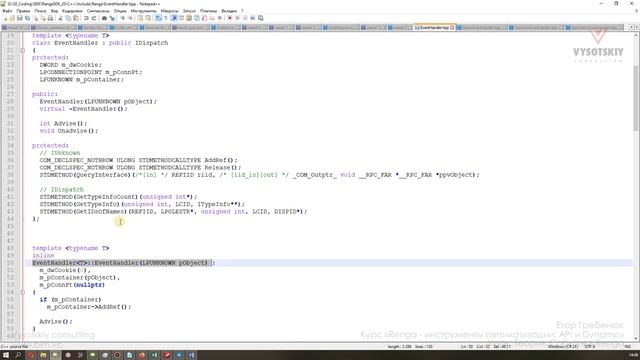The image size is (640, 360).
Task: Click the code line 'int Advise();'
Action: 63,123
